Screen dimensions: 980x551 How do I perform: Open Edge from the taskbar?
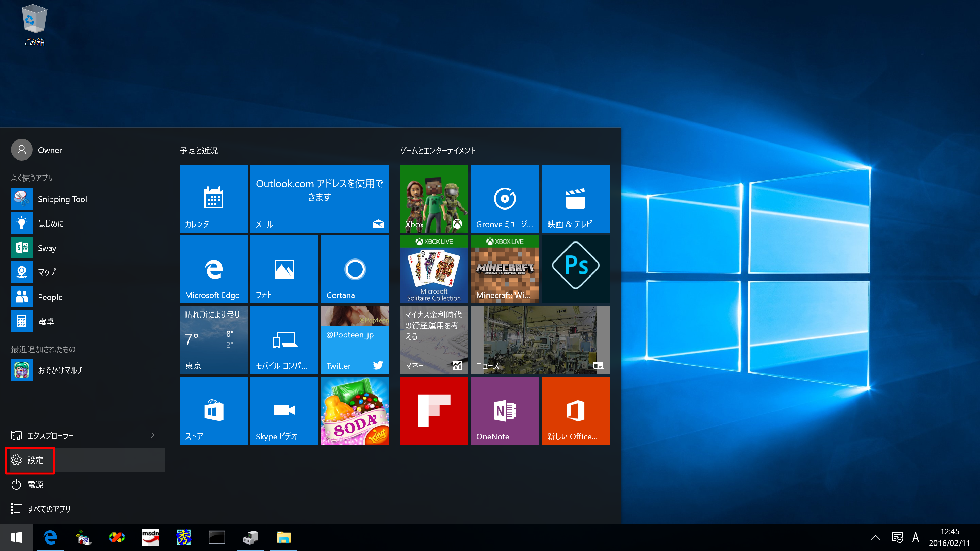click(50, 537)
